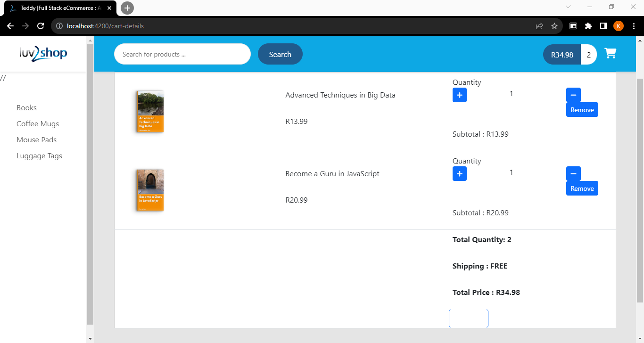Open a new browser tab
The width and height of the screenshot is (644, 343).
tap(127, 8)
